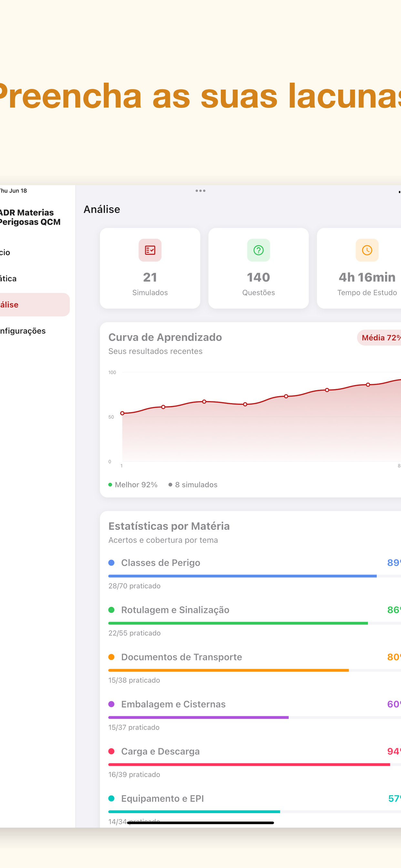Screen dimensions: 401x868
Task: Click the Documentos de Transporte progress bar
Action: 255,671
